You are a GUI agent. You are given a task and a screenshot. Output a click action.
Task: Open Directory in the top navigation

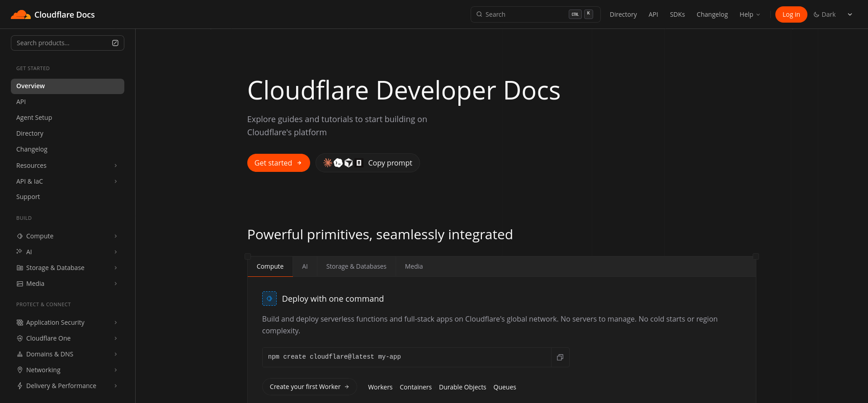623,14
